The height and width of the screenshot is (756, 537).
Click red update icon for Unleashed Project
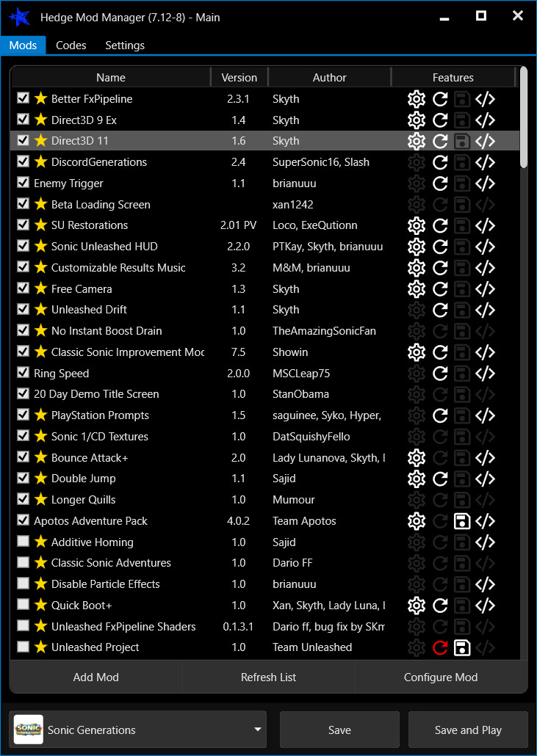[x=440, y=647]
